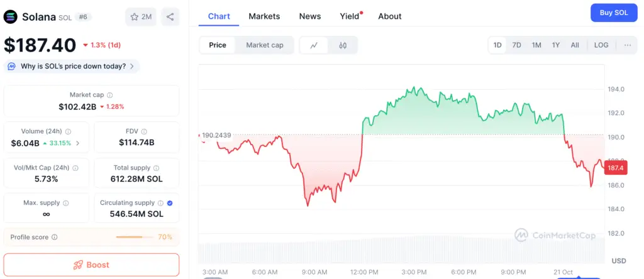Screen dimensions: 644x279
Task: Toggle chart to Price view
Action: 218,45
